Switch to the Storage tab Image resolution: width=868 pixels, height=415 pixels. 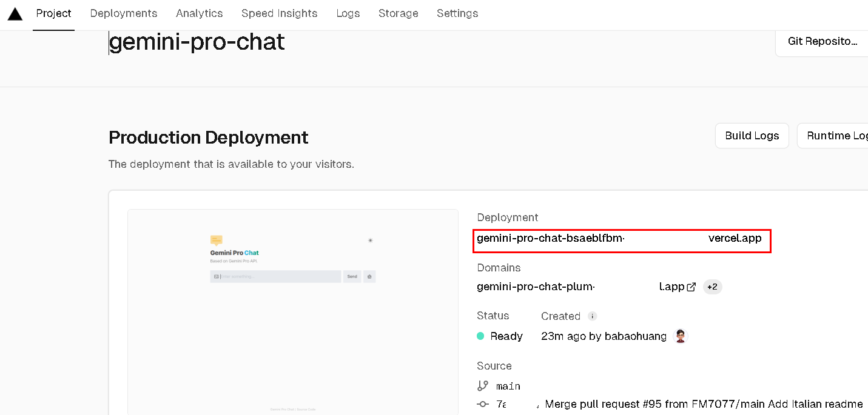[x=399, y=13]
